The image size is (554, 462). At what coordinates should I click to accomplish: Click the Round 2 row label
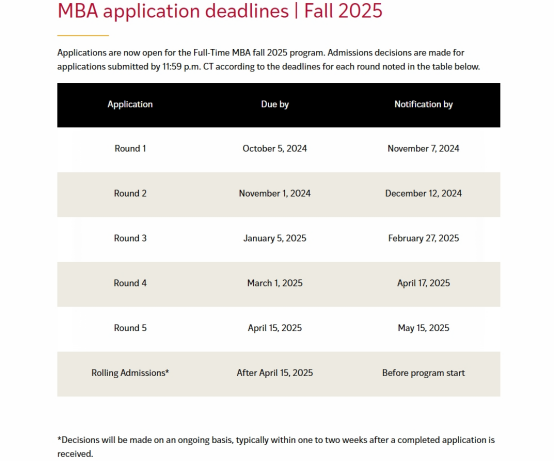coord(130,193)
